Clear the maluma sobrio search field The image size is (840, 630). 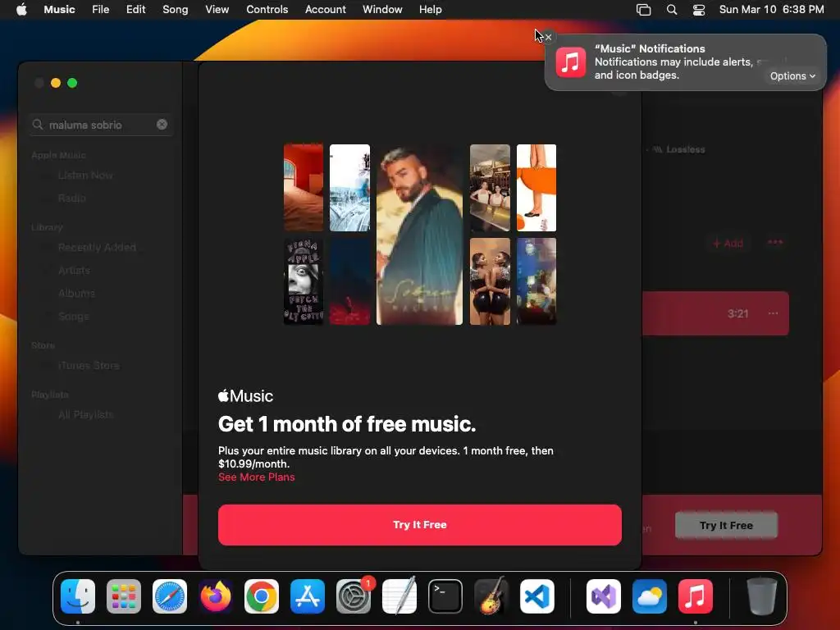162,125
